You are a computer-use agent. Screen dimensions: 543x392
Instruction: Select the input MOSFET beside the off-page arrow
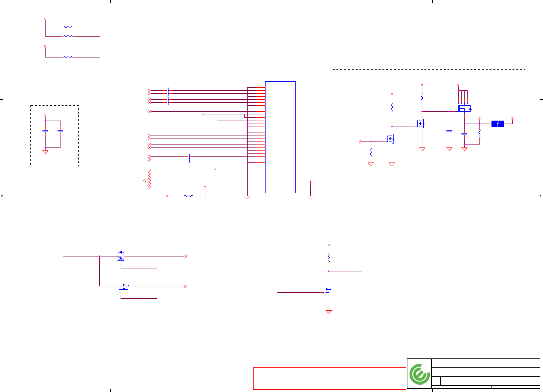click(x=391, y=139)
